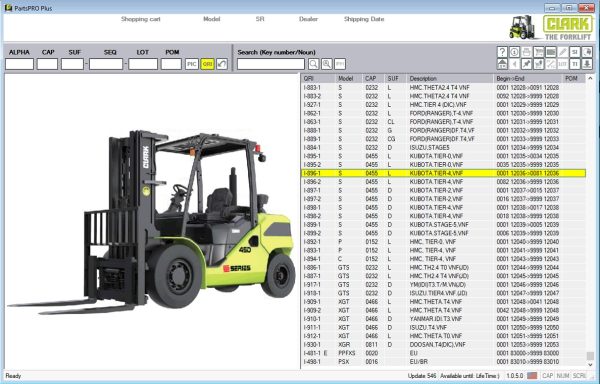
Task: Click the pushpin icon
Action: point(527,64)
